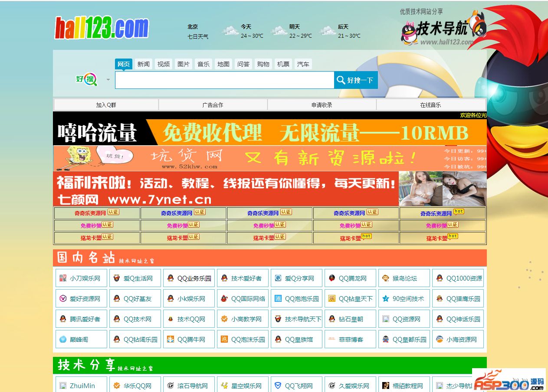548x392 pixels.
Task: Click the star icon beside 90空间技术
Action: click(x=386, y=299)
